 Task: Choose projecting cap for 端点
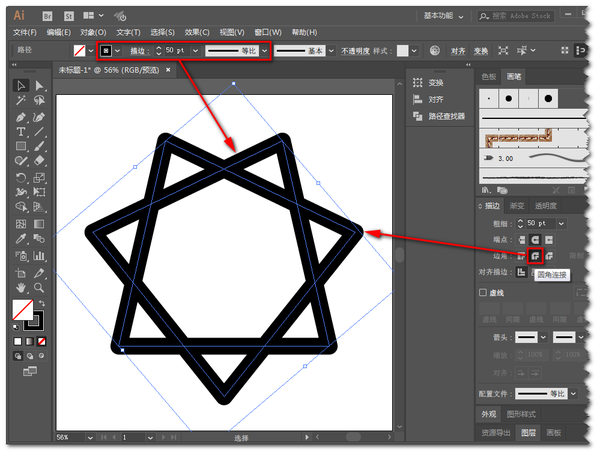[549, 240]
